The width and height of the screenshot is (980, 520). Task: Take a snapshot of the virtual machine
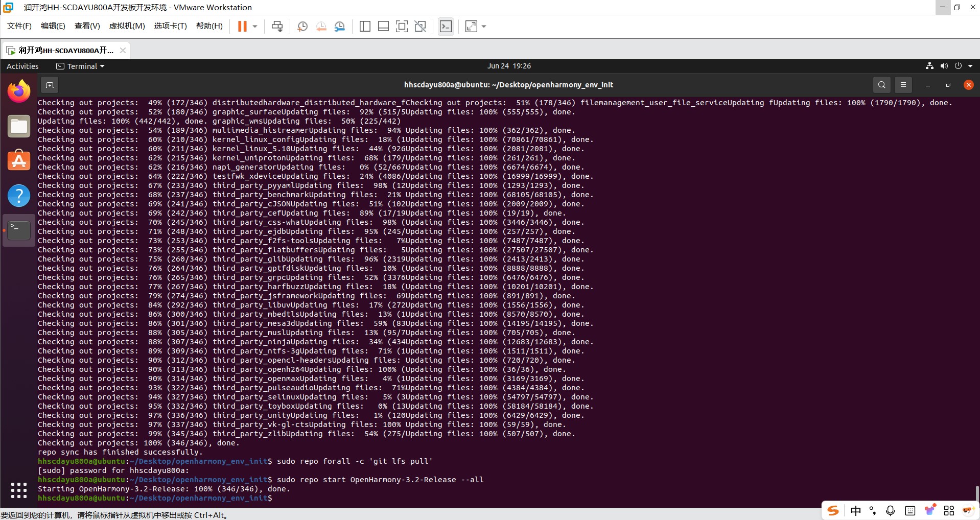[302, 27]
